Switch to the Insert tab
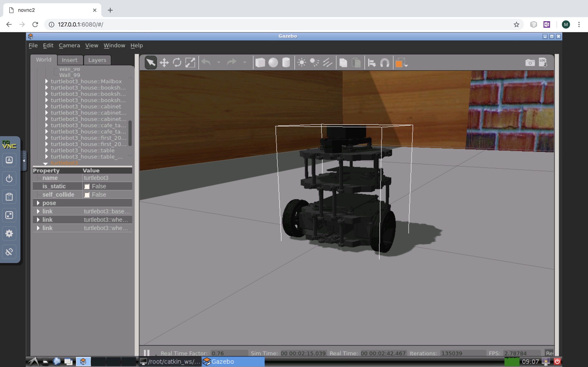The image size is (588, 367). 69,60
